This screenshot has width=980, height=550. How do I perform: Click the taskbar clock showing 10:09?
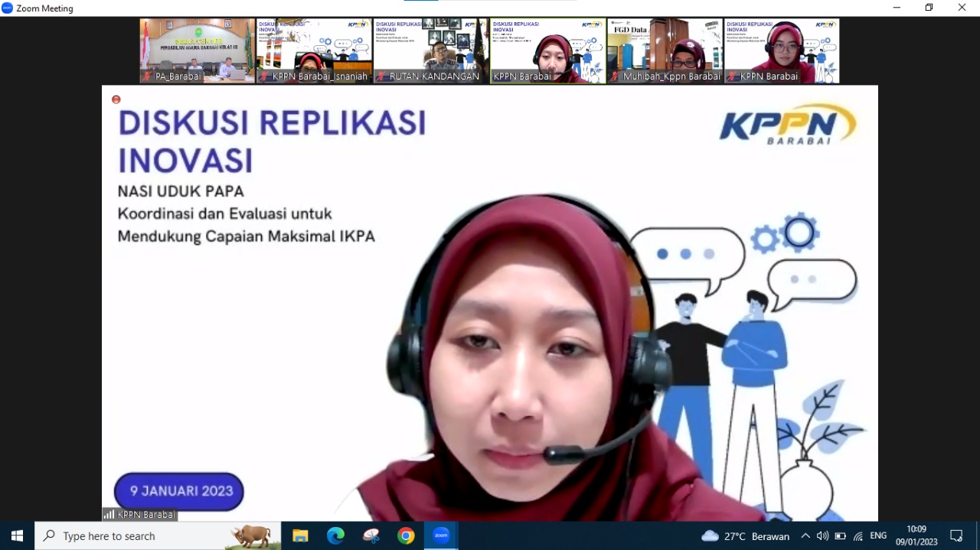pos(916,535)
